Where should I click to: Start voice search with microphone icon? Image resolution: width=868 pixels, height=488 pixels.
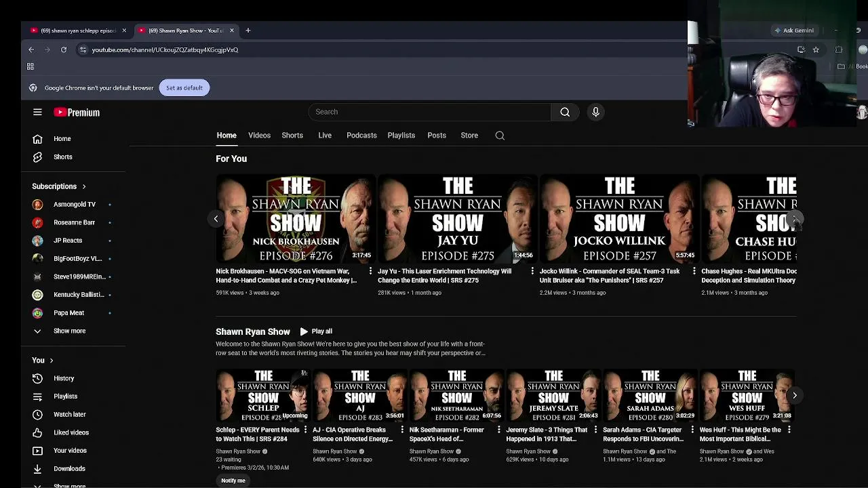[595, 112]
